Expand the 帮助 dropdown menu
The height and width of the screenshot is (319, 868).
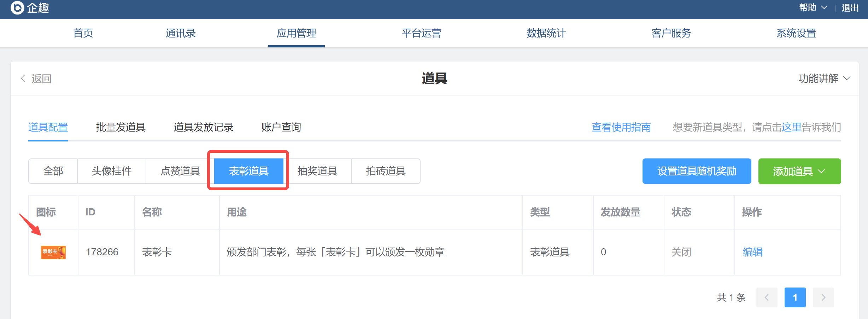click(813, 8)
